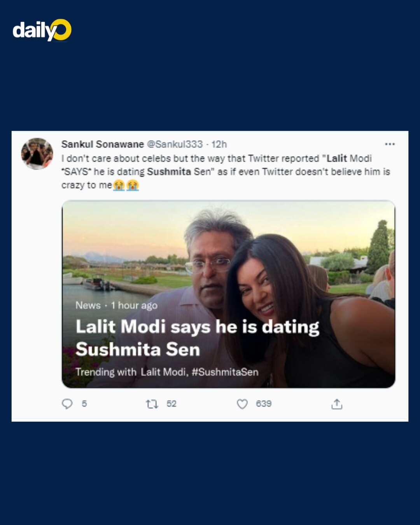Click the reply speech bubble icon

[67, 404]
